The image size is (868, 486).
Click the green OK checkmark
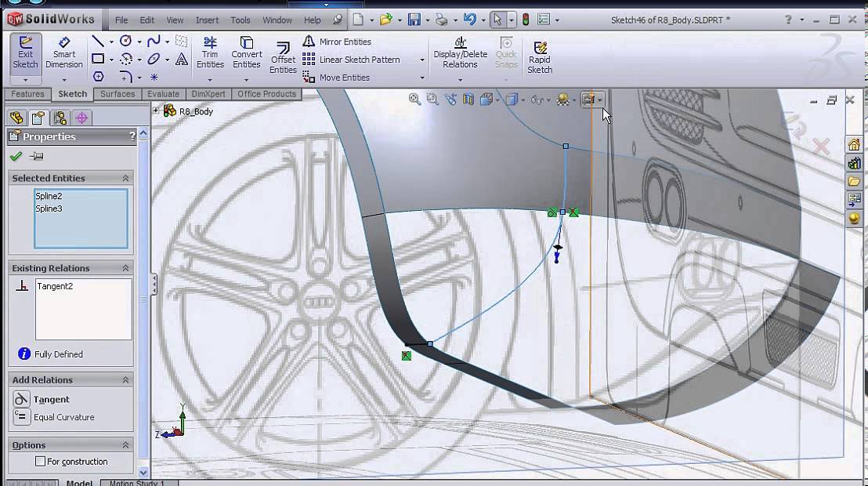click(x=16, y=156)
